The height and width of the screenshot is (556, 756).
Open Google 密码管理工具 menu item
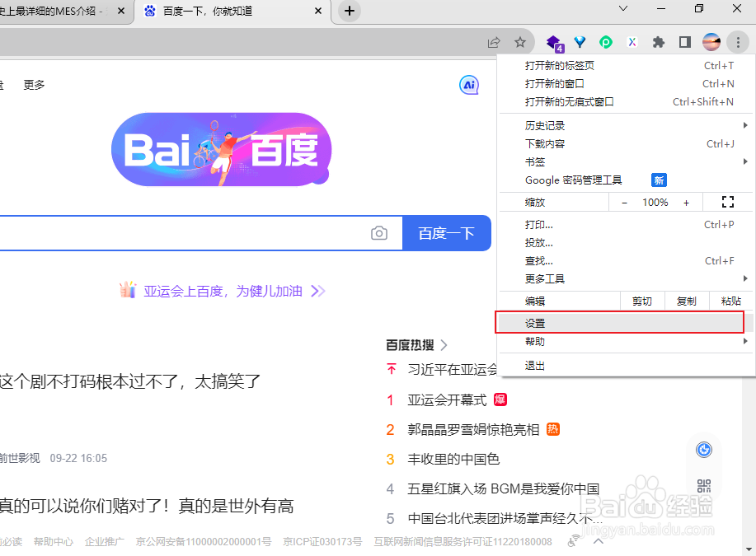point(626,180)
